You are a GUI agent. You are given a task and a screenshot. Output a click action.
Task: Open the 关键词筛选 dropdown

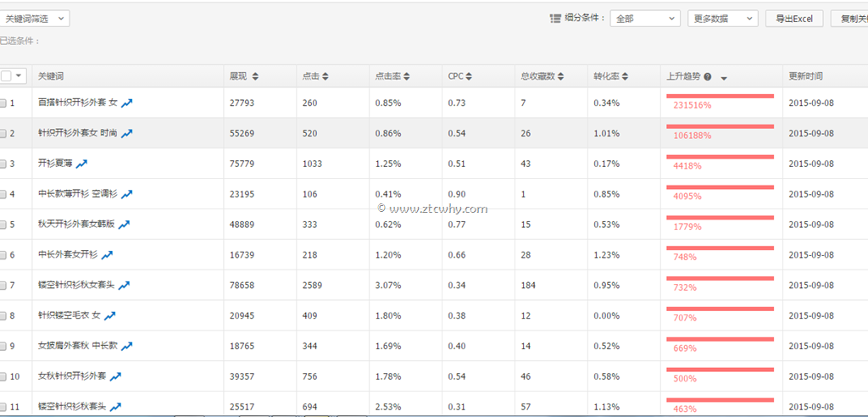click(34, 19)
